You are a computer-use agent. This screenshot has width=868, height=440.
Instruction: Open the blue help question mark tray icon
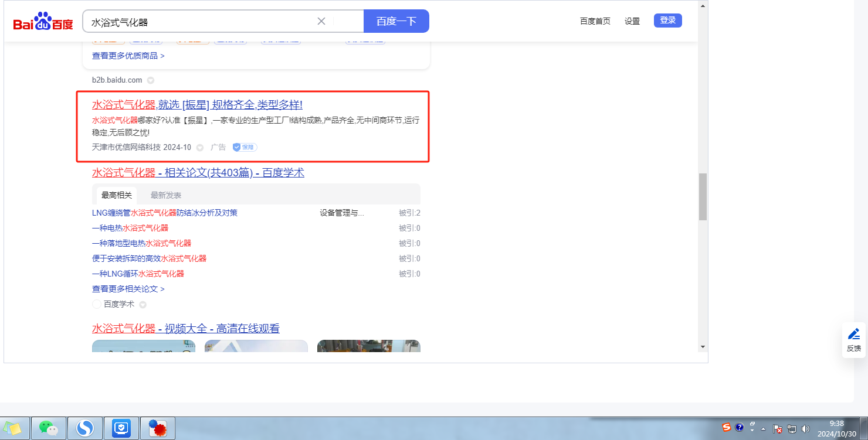point(740,427)
